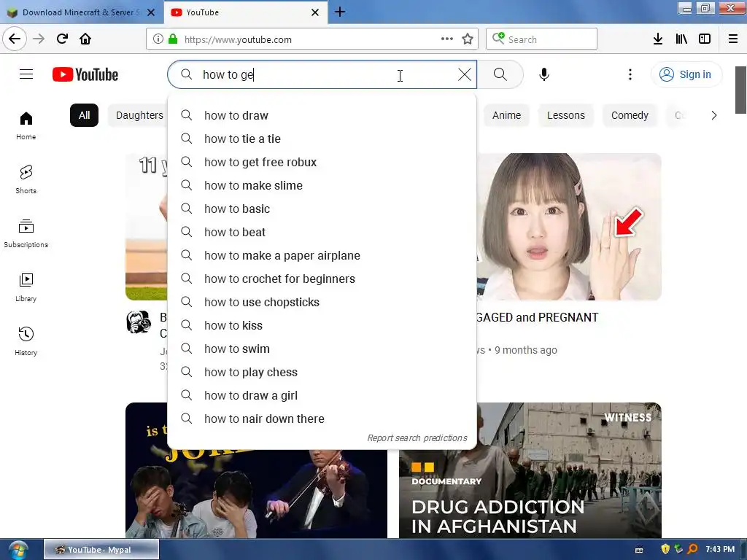Click the yellow shield tray icon
Image resolution: width=747 pixels, height=560 pixels.
click(x=665, y=549)
